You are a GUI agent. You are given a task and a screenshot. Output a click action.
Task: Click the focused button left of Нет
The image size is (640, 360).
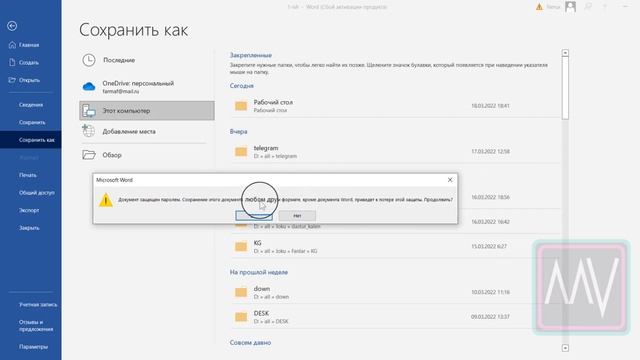click(x=254, y=216)
